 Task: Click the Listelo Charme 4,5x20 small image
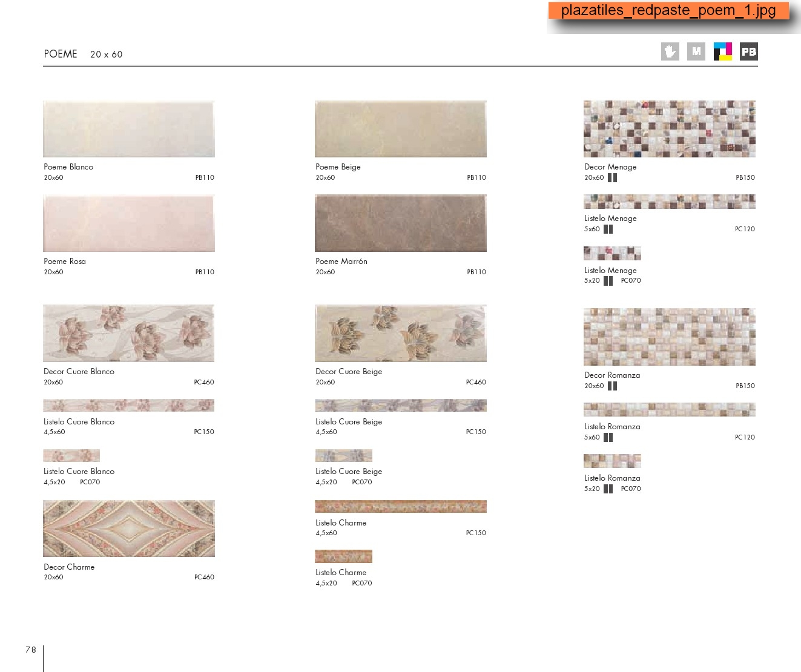343,556
